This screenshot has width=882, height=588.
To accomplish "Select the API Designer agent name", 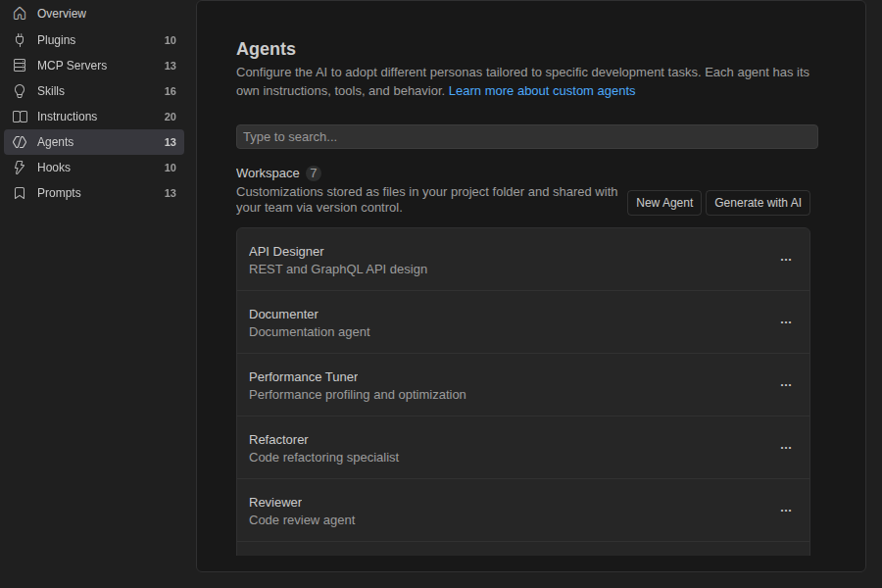I will 286,252.
